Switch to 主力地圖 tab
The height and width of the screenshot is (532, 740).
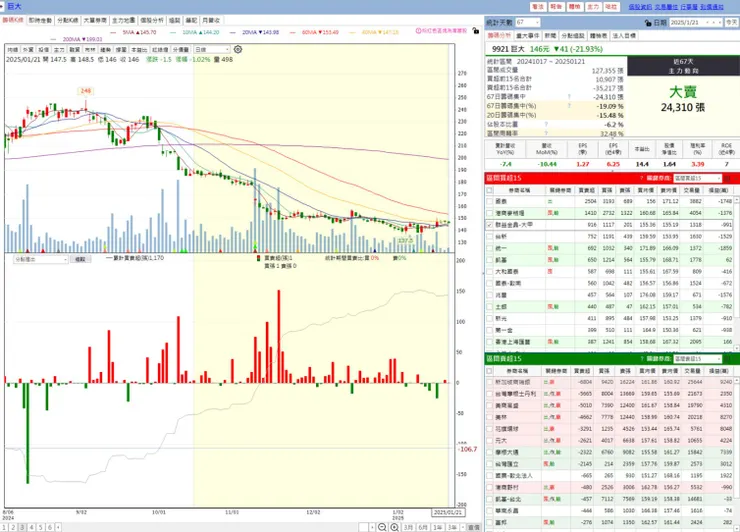(x=123, y=20)
